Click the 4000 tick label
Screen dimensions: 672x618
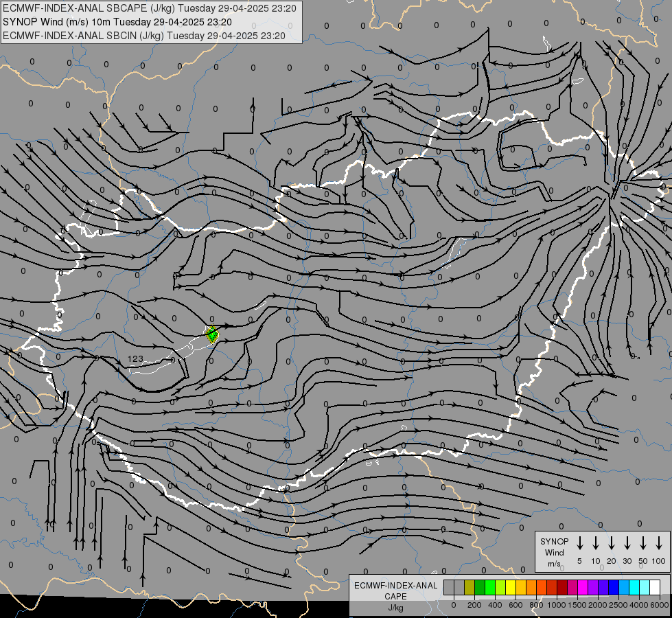point(639,605)
